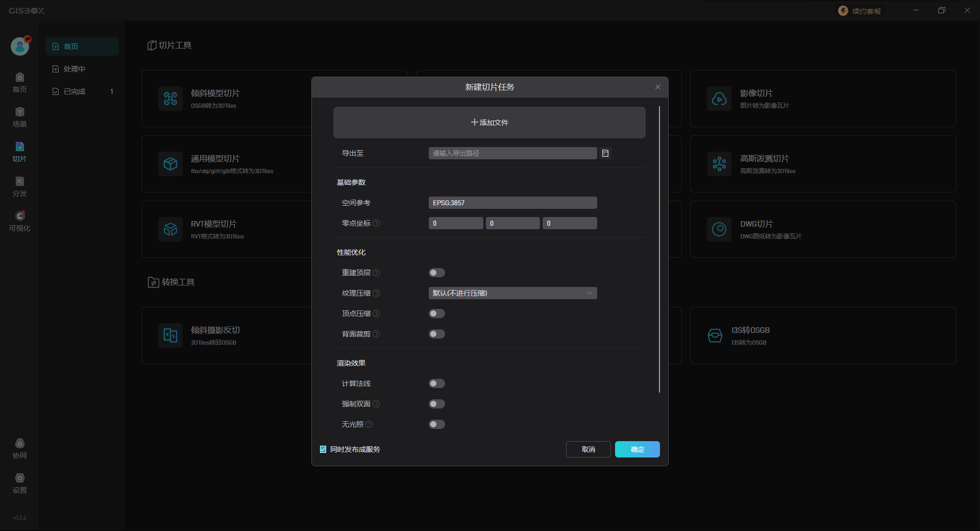Image resolution: width=980 pixels, height=531 pixels.
Task: Click the RVT模型切片 icon
Action: (170, 229)
